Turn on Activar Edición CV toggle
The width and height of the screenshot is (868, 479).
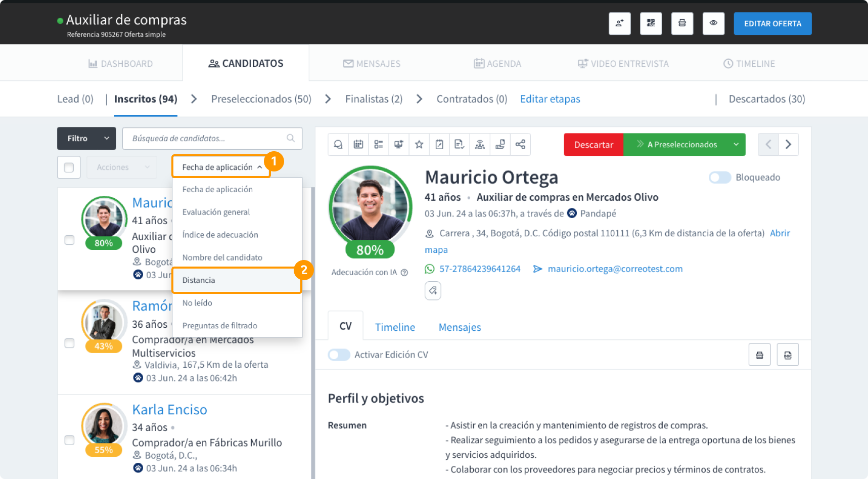[339, 355]
